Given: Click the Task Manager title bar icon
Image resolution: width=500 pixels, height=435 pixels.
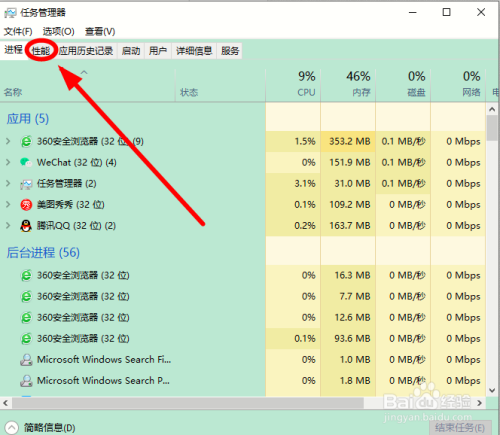Looking at the screenshot, I should click(10, 13).
